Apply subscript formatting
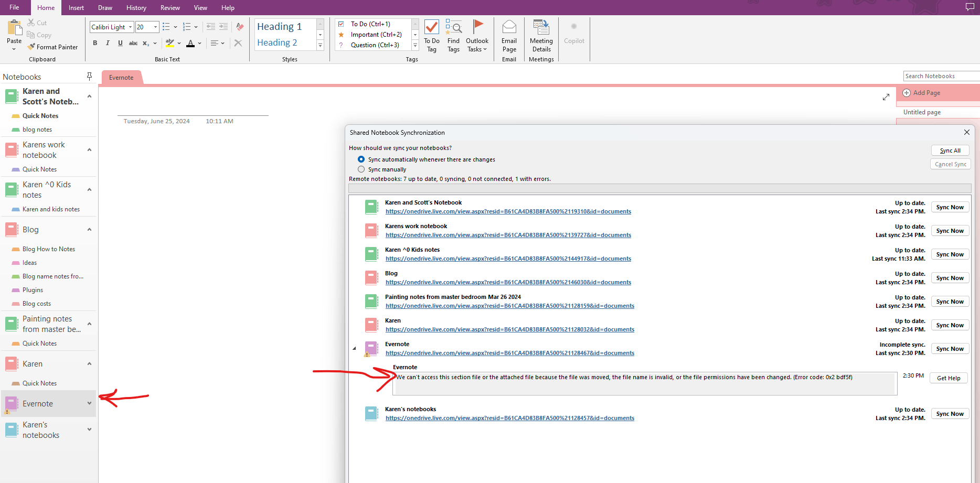This screenshot has height=483, width=980. tap(146, 43)
